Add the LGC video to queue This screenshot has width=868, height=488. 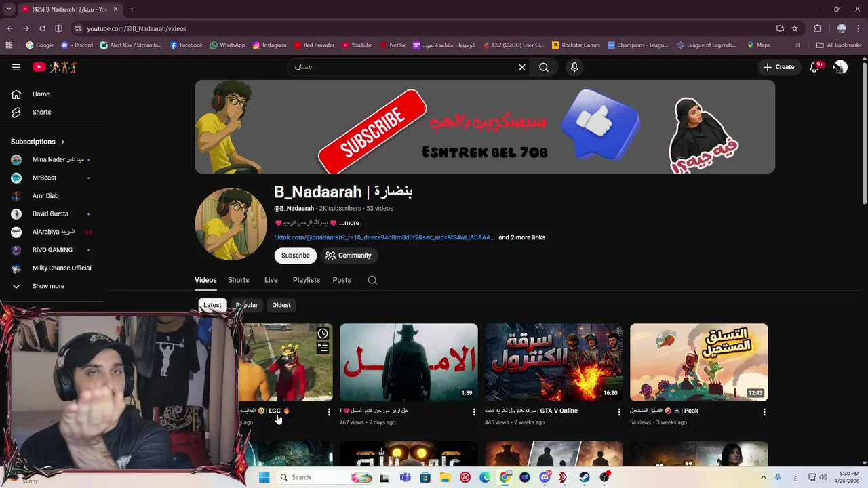click(323, 348)
